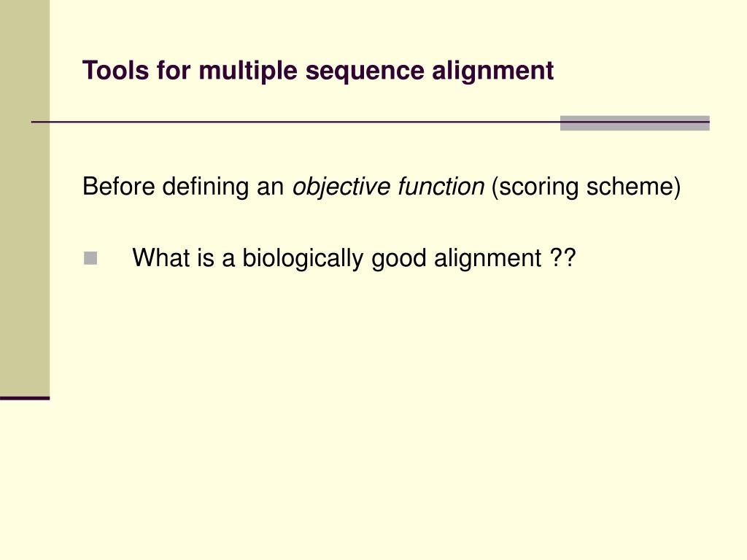Click the thin horizontal divider line under the title
This screenshot has width=747, height=560.
(x=295, y=122)
